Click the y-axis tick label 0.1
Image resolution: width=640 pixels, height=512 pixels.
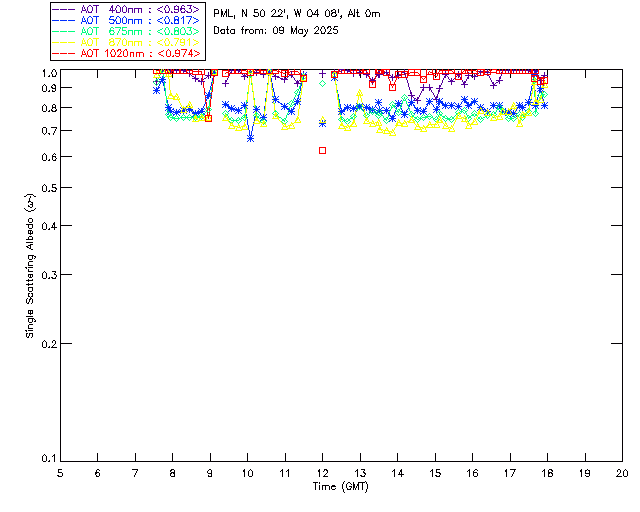[48, 459]
